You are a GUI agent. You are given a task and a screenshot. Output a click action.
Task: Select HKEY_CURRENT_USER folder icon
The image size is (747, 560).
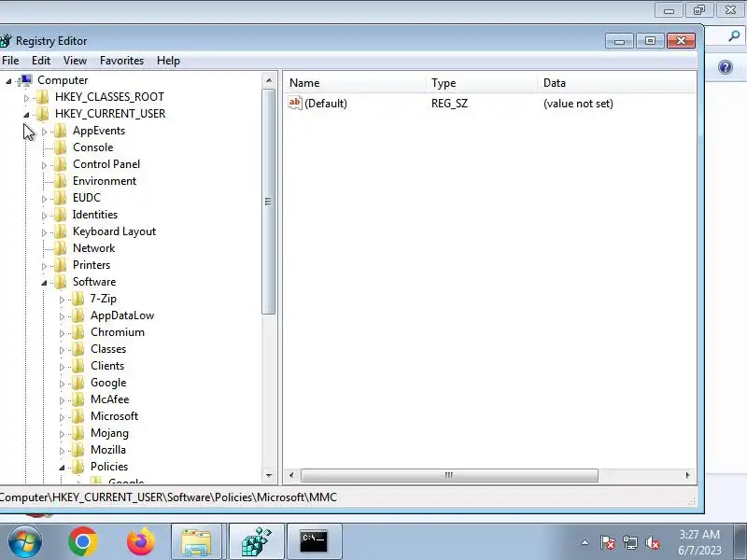coord(42,113)
